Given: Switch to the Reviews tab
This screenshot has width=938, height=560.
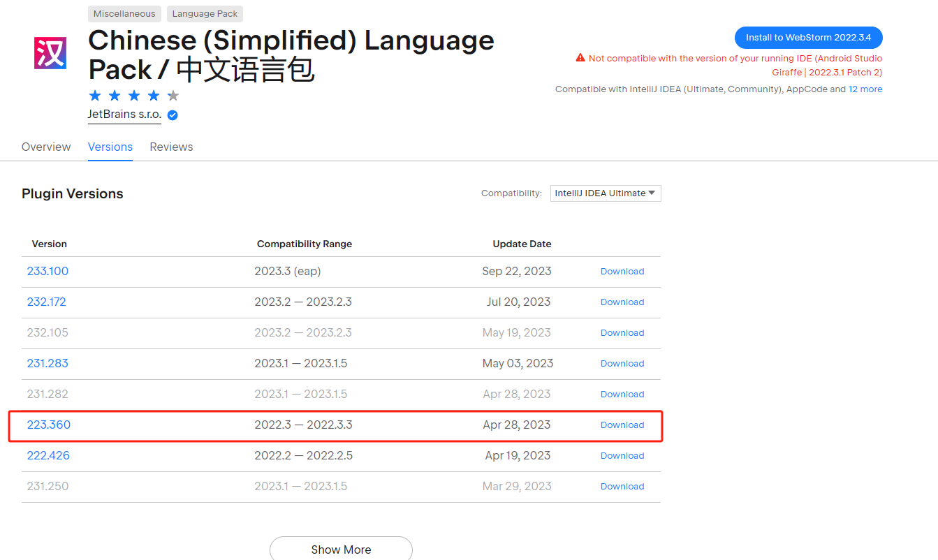Looking at the screenshot, I should [x=171, y=147].
